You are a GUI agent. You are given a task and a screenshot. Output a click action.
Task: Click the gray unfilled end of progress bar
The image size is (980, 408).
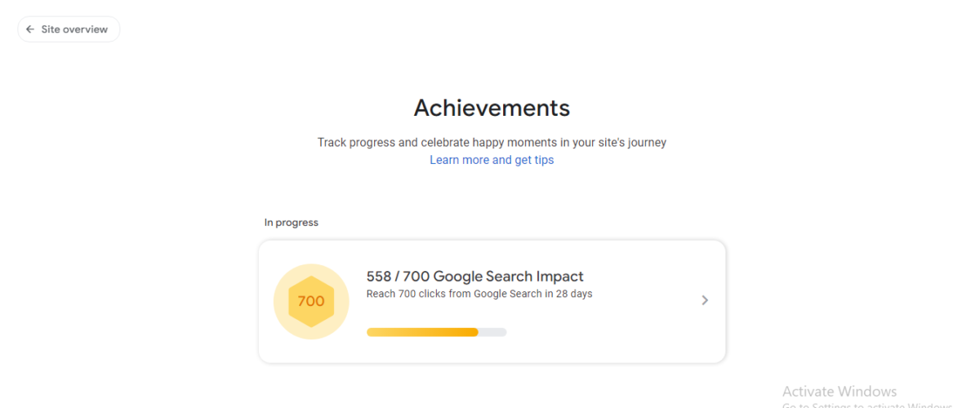pos(493,332)
